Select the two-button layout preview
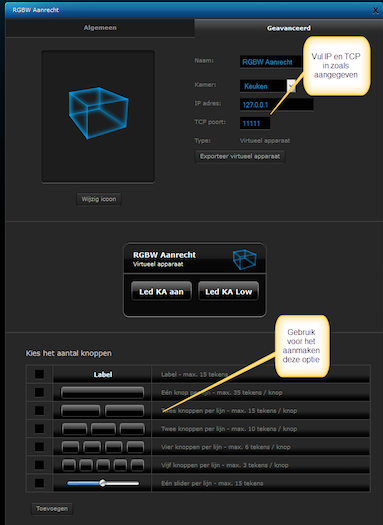This screenshot has height=525, width=383. click(x=102, y=410)
